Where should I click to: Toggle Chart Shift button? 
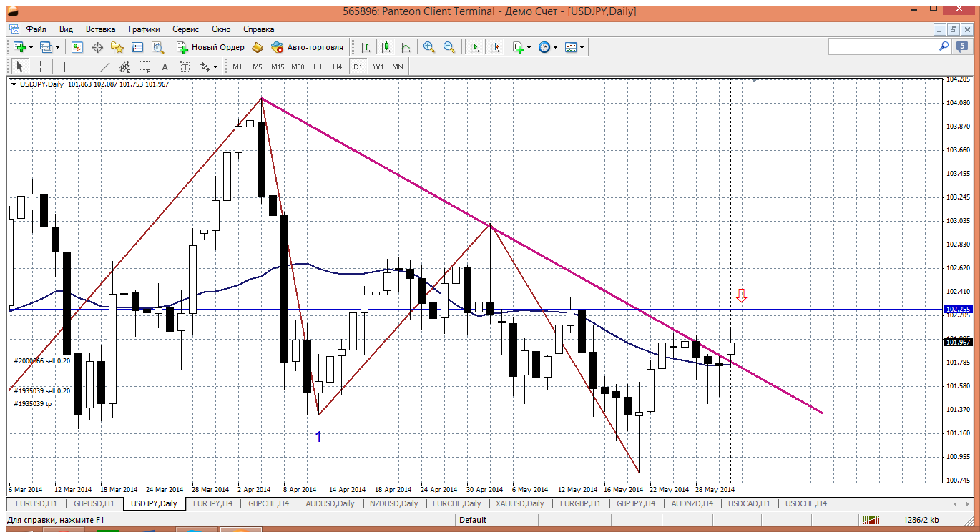(494, 47)
